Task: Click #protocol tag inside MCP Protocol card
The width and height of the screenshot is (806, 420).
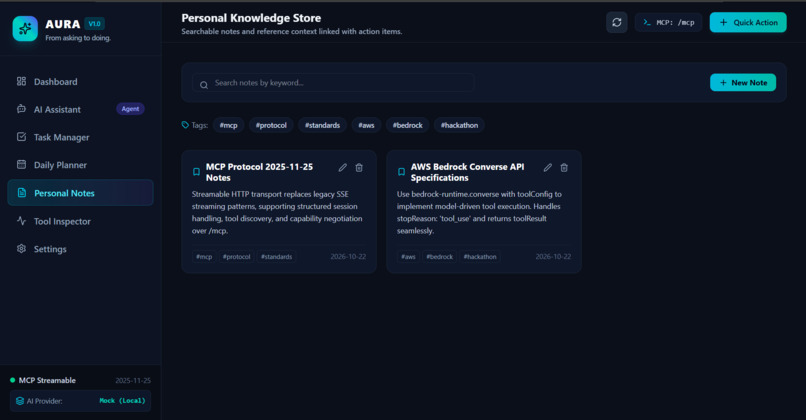Action: click(x=236, y=257)
